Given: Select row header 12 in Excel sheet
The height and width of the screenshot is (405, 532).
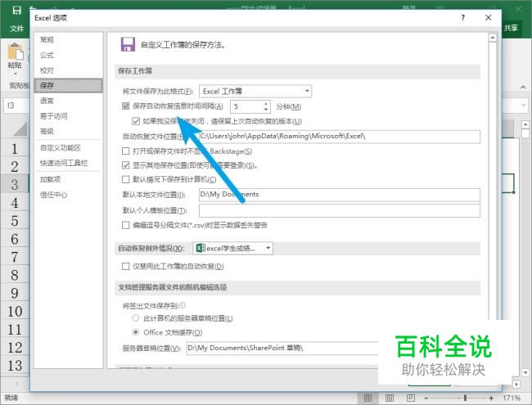Looking at the screenshot, I should tap(15, 347).
